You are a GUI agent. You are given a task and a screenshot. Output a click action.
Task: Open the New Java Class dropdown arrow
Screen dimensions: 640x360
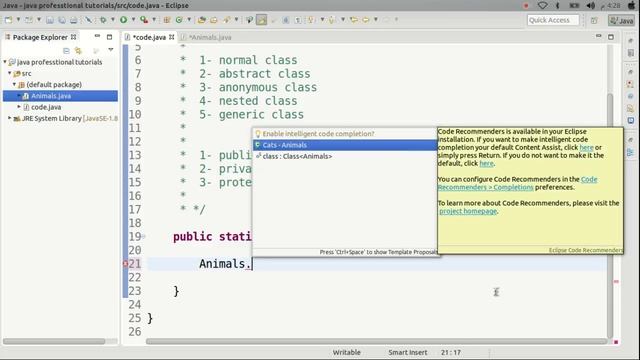[189, 20]
